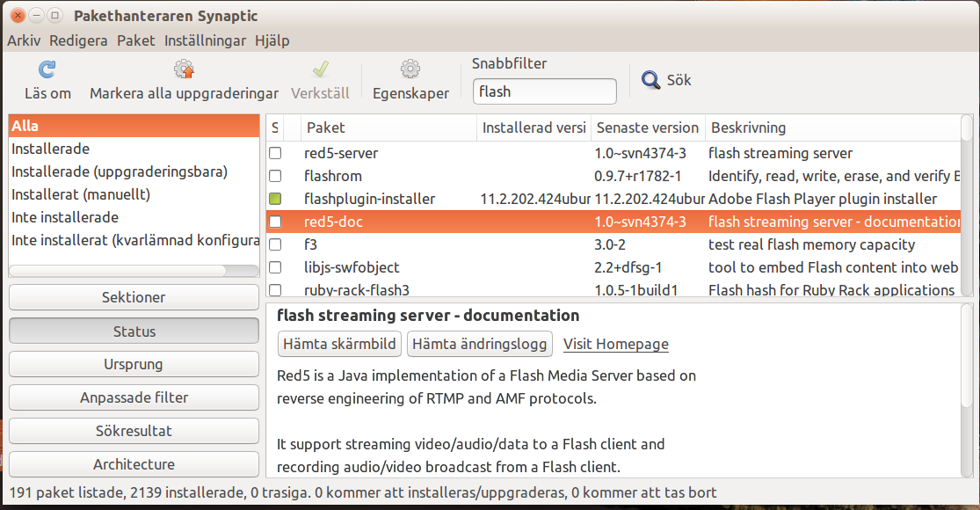Viewport: 980px width, 510px height.
Task: Sort by Paket column header
Action: pos(388,127)
